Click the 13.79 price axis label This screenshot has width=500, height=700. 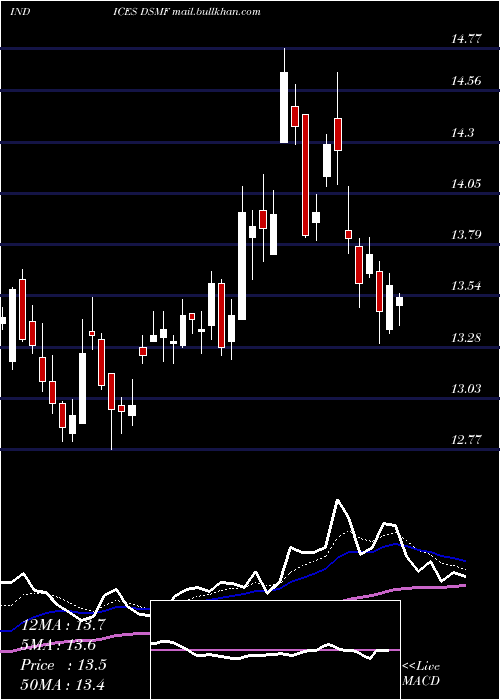coord(466,235)
